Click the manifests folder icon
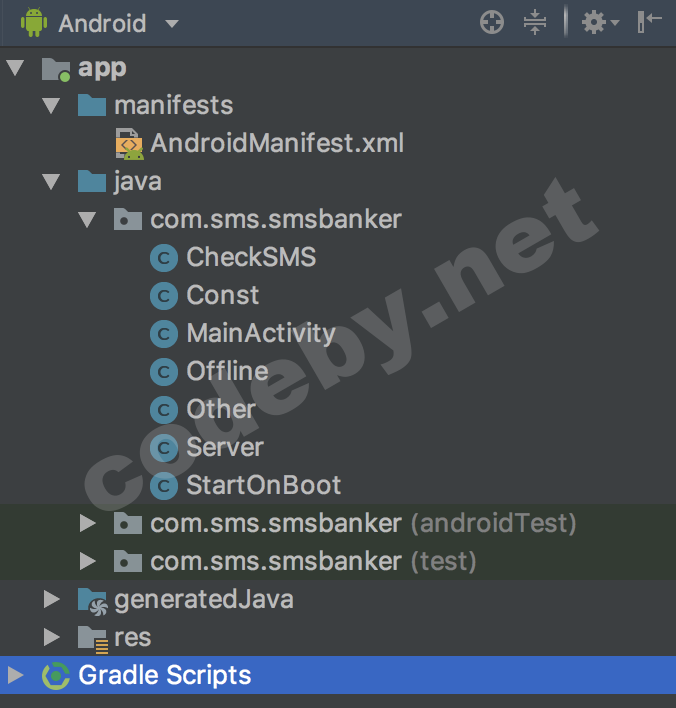The width and height of the screenshot is (676, 708). [92, 105]
